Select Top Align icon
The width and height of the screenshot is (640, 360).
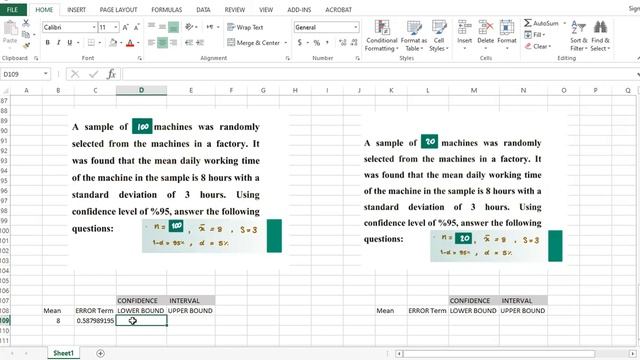tap(151, 27)
